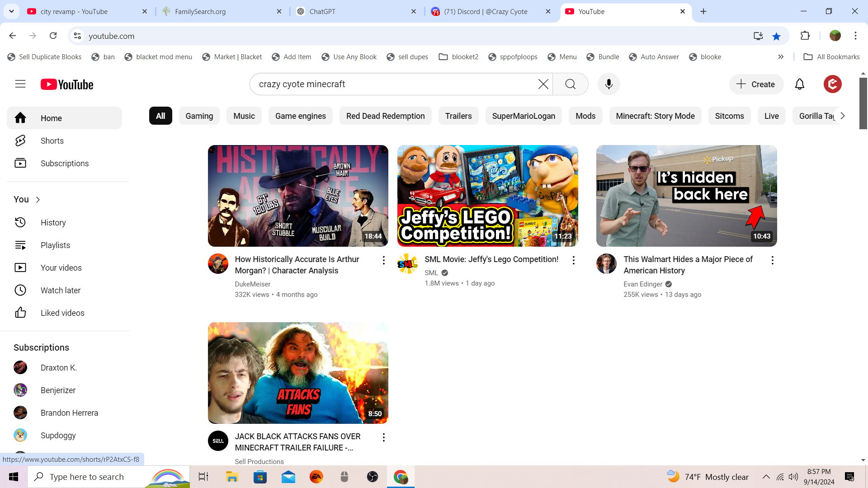Click the voice search microphone icon
868x488 pixels.
(609, 84)
